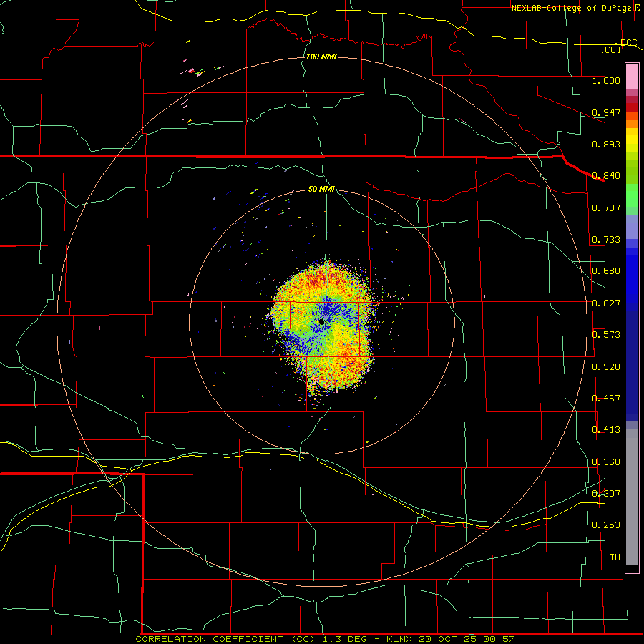Click the 0.840 scale value
The width and height of the screenshot is (644, 644).
tap(606, 176)
